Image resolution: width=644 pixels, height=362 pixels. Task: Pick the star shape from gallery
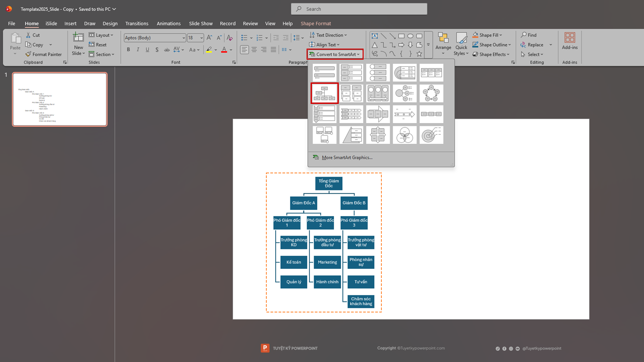tap(419, 54)
